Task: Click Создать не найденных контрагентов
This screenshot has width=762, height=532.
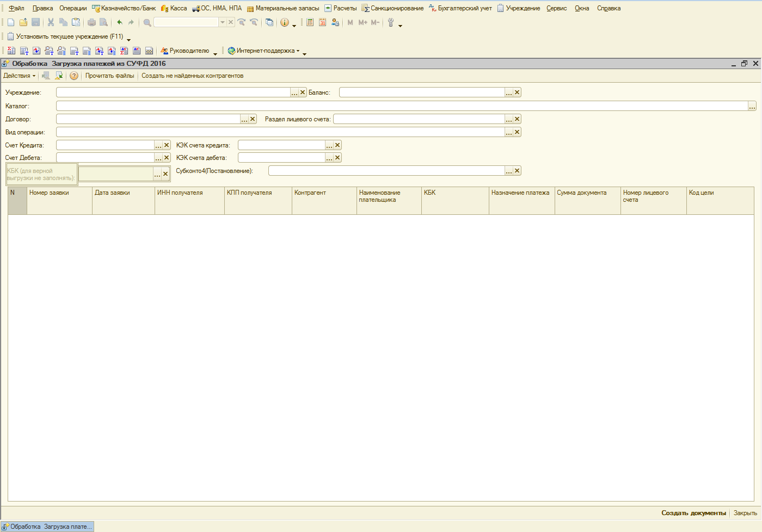Action: (193, 76)
